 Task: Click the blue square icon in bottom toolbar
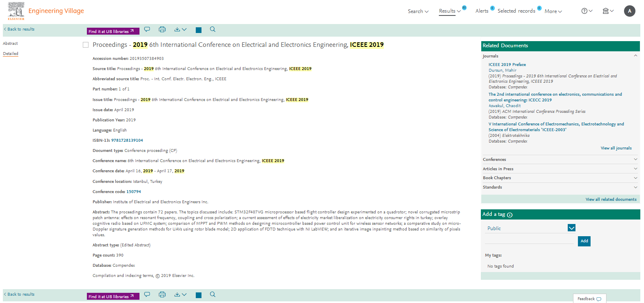[199, 295]
